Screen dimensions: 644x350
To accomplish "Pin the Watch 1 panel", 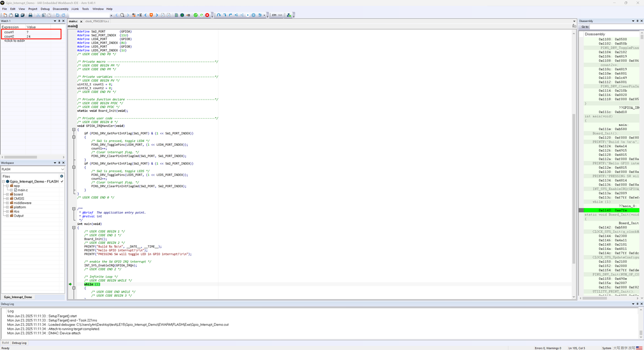I will pos(59,21).
